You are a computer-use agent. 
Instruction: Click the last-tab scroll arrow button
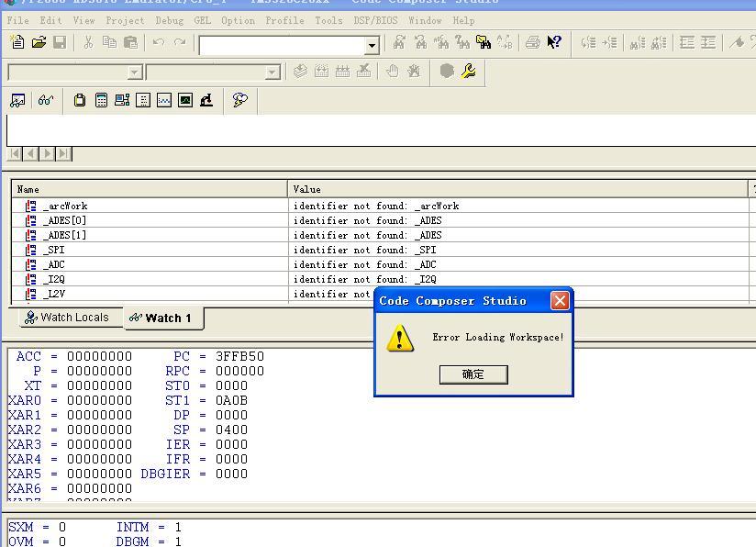[x=63, y=154]
